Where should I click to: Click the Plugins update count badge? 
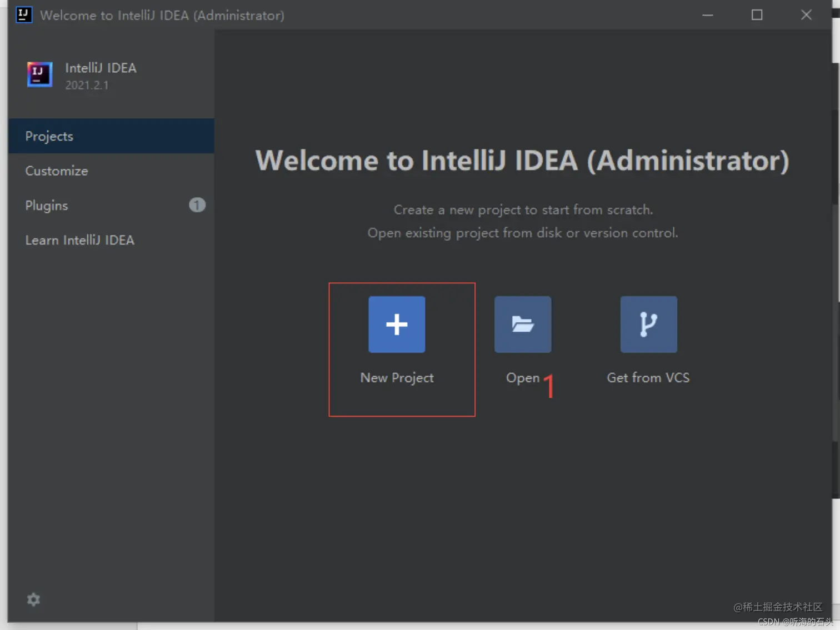pyautogui.click(x=197, y=205)
